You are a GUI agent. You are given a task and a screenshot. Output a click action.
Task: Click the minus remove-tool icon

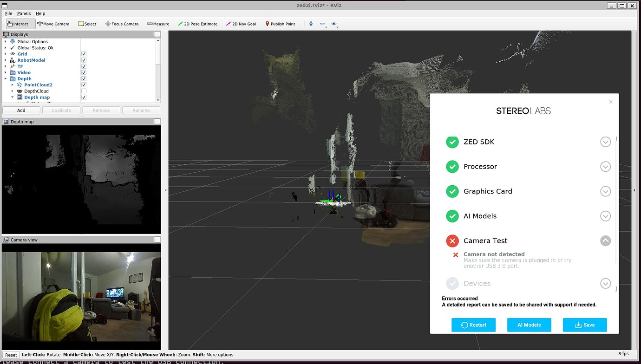point(322,24)
